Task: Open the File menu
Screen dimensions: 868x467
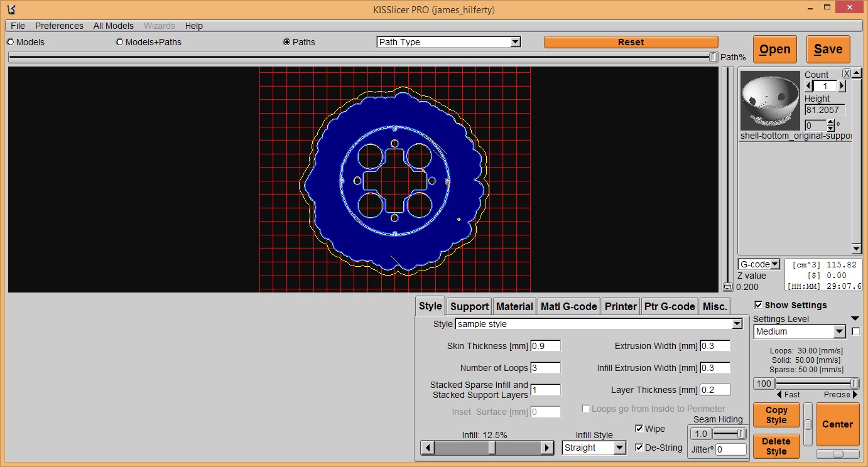Action: pyautogui.click(x=18, y=26)
